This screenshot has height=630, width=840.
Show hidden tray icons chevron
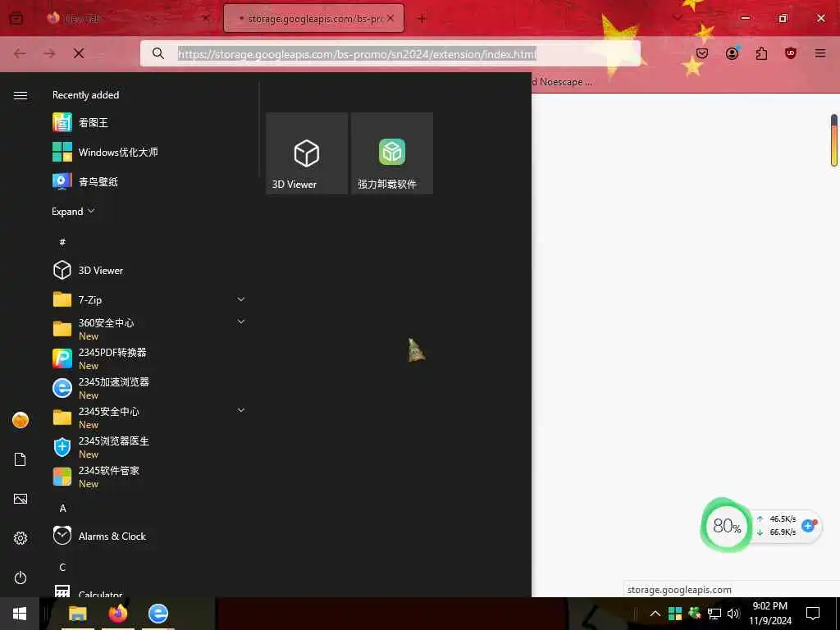point(655,614)
